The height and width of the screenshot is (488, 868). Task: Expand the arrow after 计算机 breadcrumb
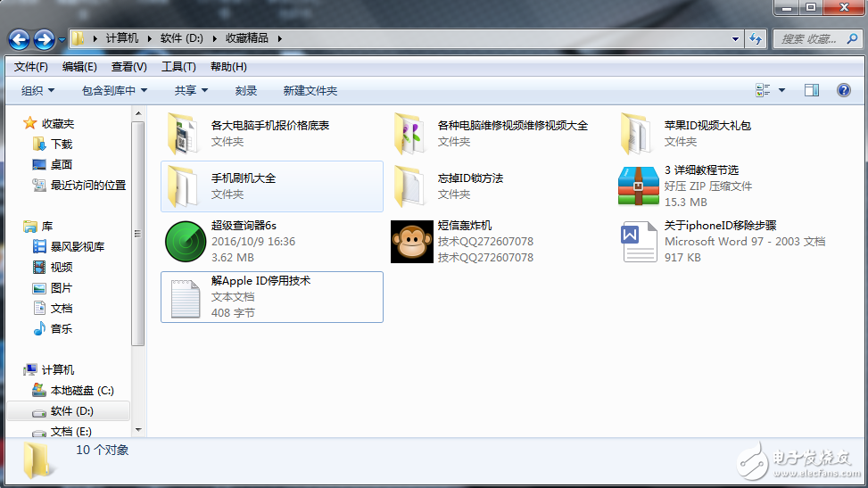pyautogui.click(x=150, y=38)
